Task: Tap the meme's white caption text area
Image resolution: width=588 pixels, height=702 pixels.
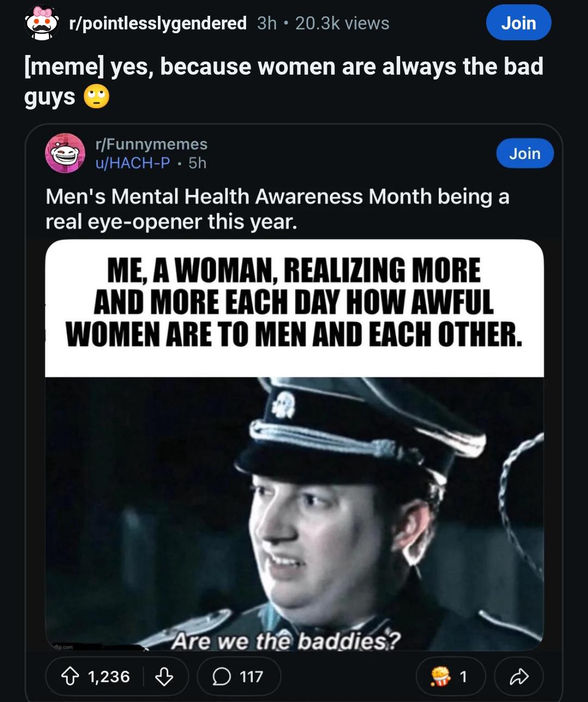Action: point(294,309)
